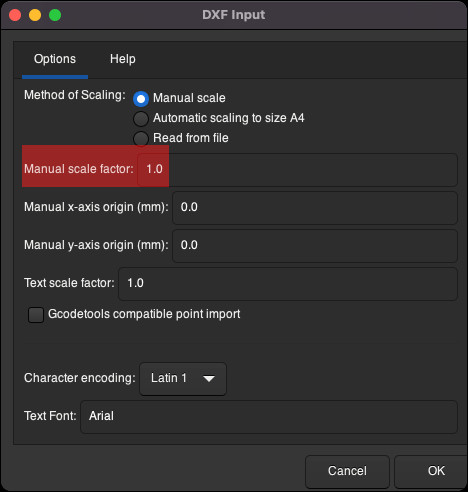This screenshot has height=492, width=468.
Task: Click the Text scale factor field
Action: (x=288, y=284)
